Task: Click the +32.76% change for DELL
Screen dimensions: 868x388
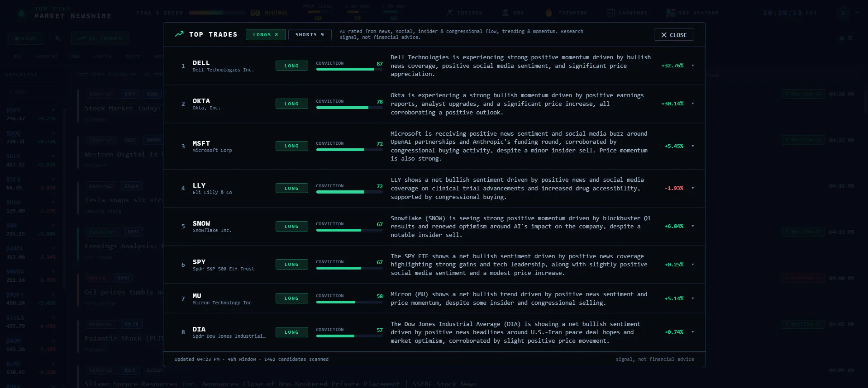Action: 672,66
